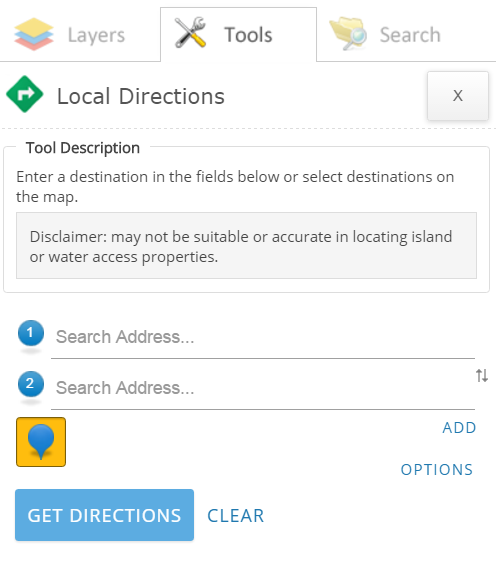Click the Tool Description heading
Viewport: 499px width, 562px height.
point(83,148)
